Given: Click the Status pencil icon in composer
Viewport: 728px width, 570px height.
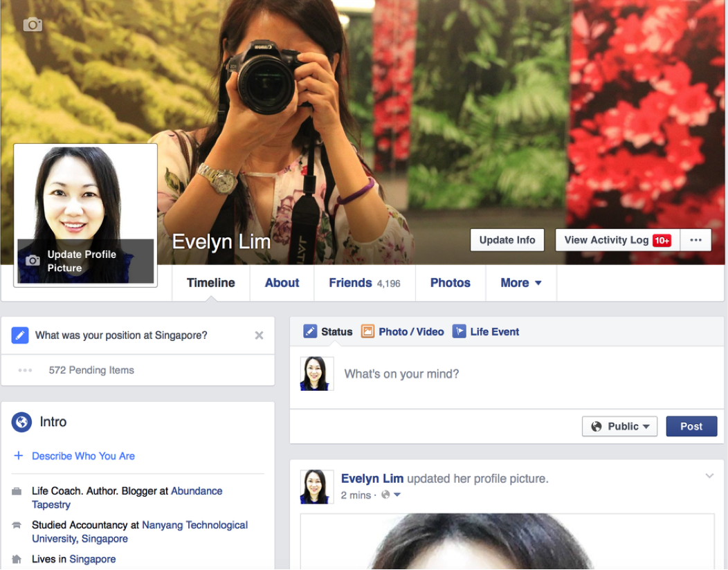Looking at the screenshot, I should point(310,331).
